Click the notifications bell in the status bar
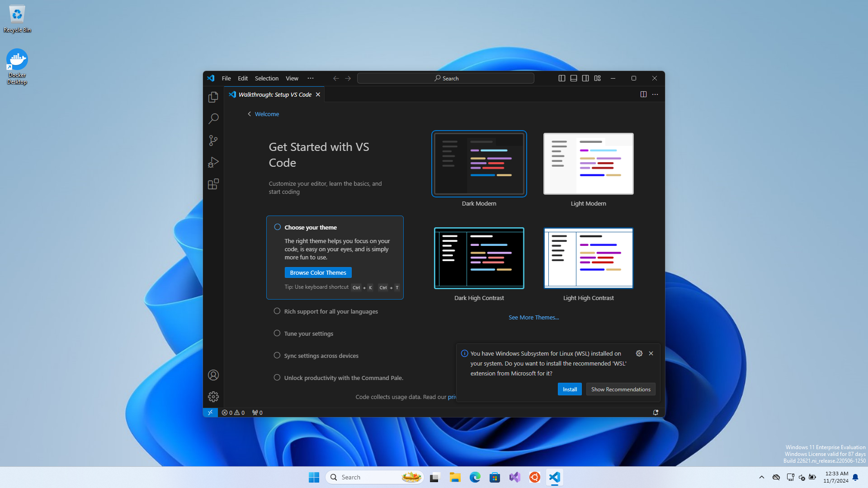The image size is (868, 488). click(655, 412)
